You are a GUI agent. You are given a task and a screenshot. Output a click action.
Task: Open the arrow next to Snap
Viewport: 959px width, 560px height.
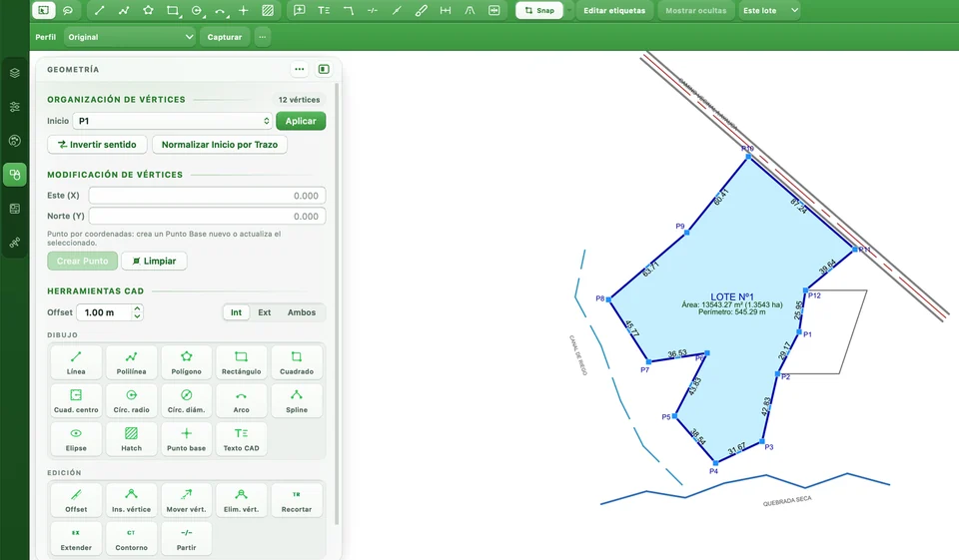click(x=569, y=10)
